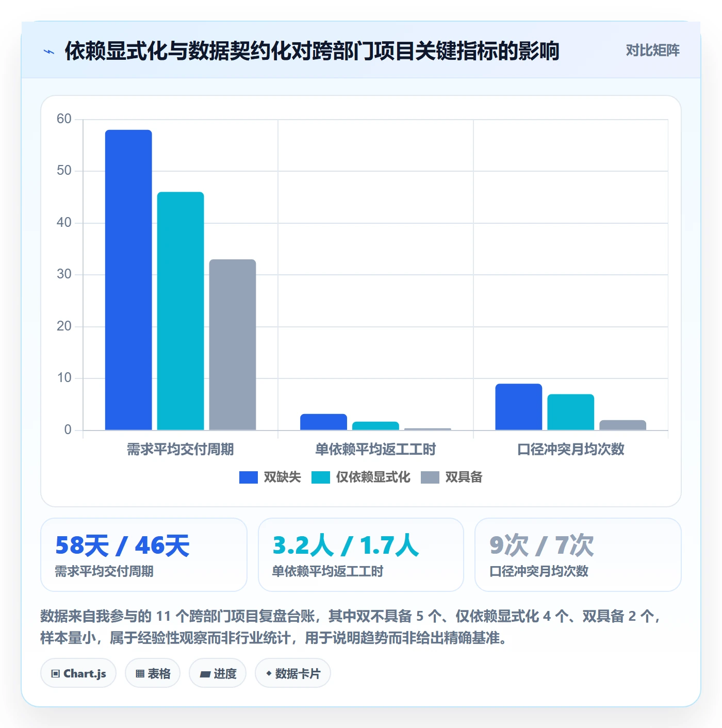Click the blue 单依赖平均返工工时 bar
Screen dimensions: 722x728
[324, 422]
